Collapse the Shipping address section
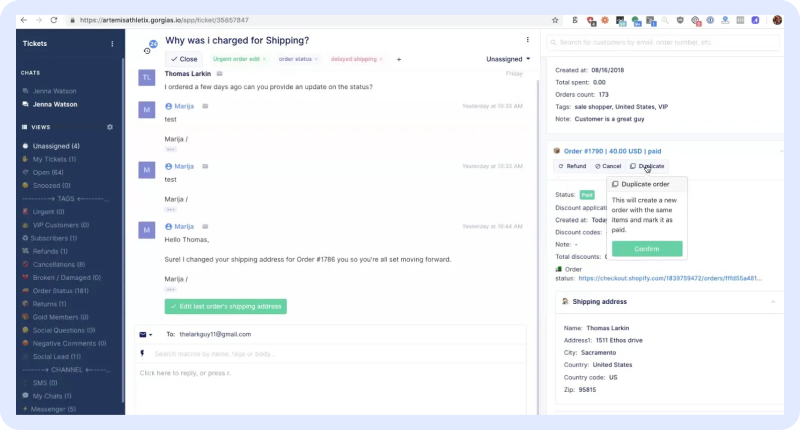The width and height of the screenshot is (800, 430). tap(773, 302)
